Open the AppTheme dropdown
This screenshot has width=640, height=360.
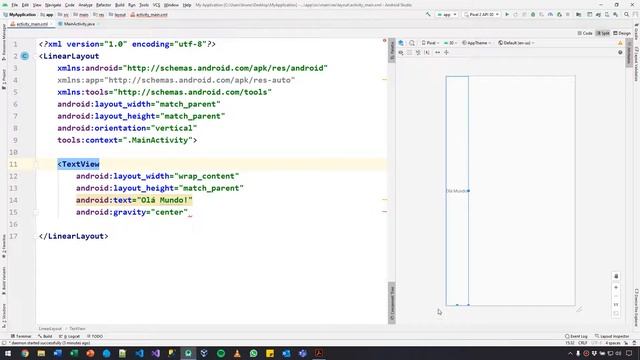point(476,43)
